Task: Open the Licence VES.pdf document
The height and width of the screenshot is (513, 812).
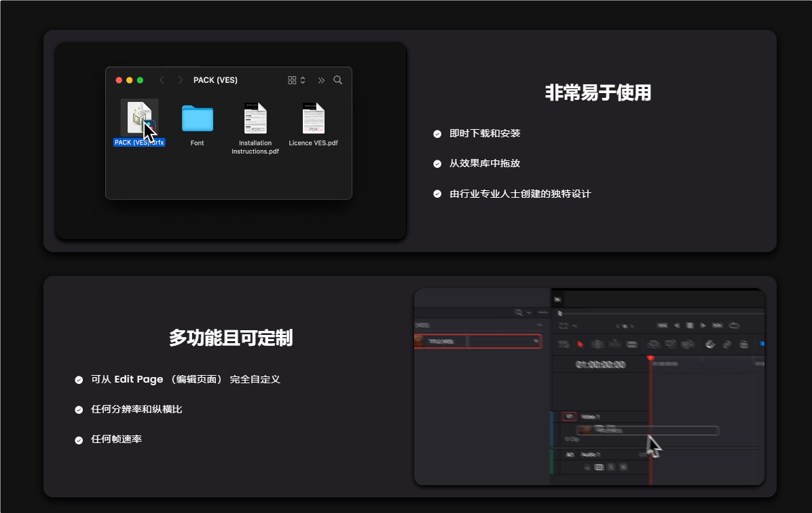Action: [313, 118]
